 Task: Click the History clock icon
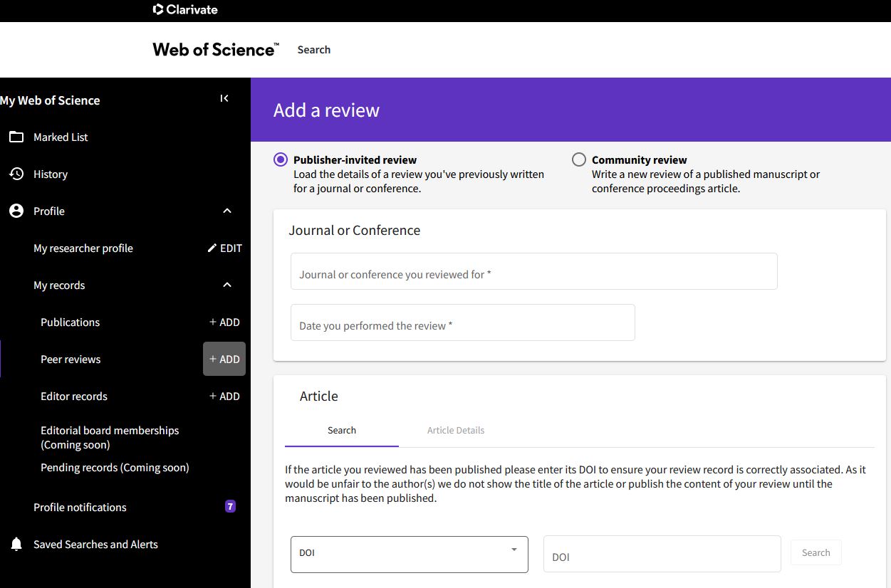(16, 174)
